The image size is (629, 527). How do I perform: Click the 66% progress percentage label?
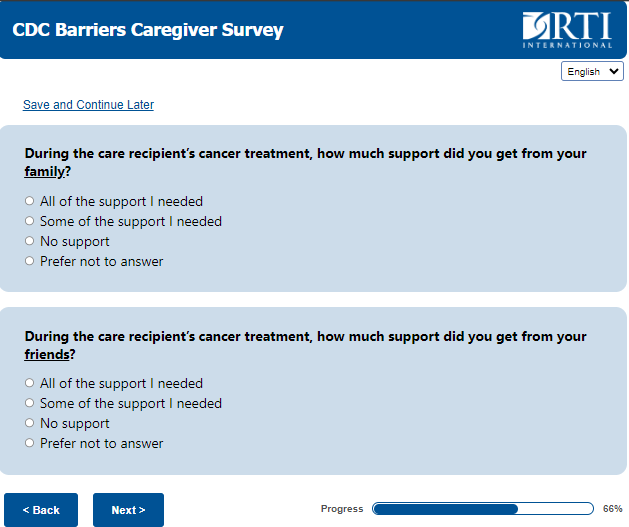(612, 509)
